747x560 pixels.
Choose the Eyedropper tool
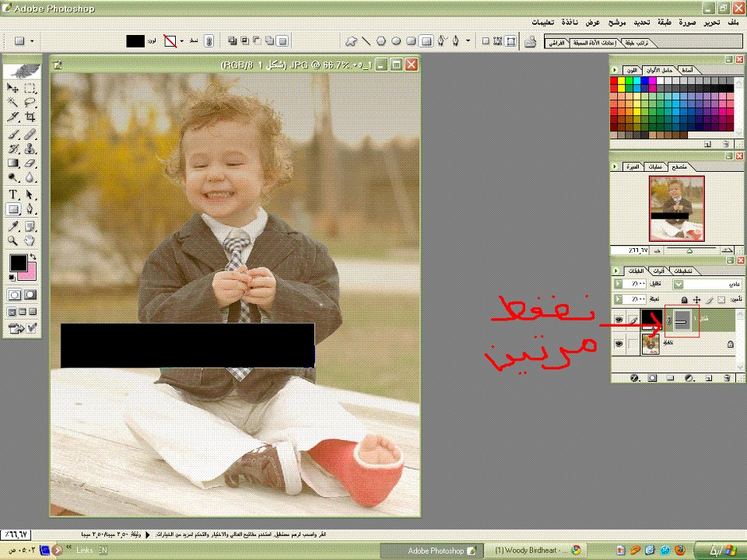tap(13, 226)
